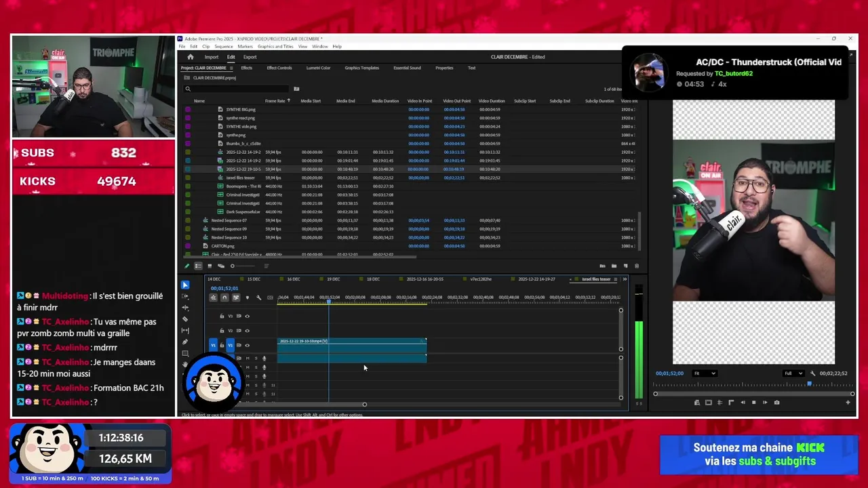
Task: Click the timeline playhead timecode 00;01;52;01
Action: (x=224, y=288)
